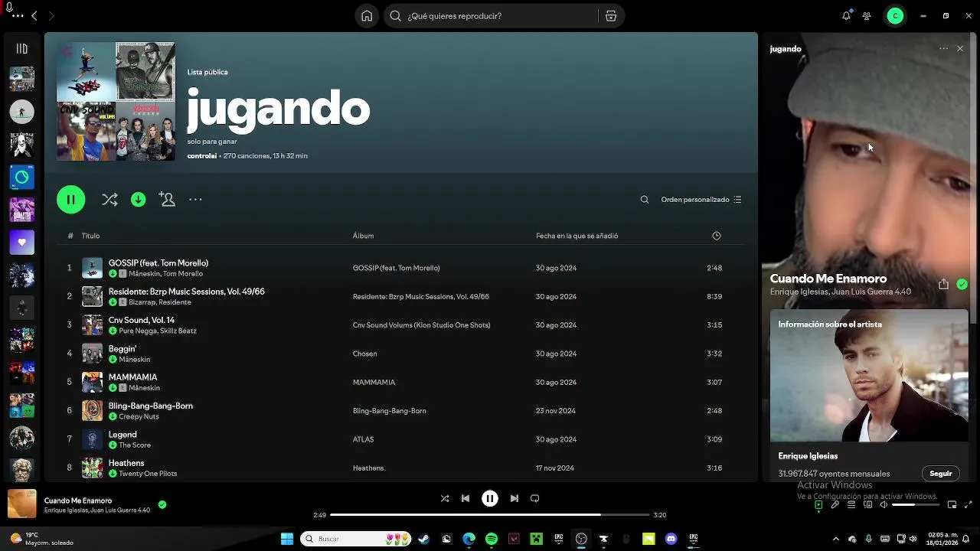980x551 pixels.
Task: Sort by Fecha en la que se añadió
Action: pyautogui.click(x=577, y=236)
